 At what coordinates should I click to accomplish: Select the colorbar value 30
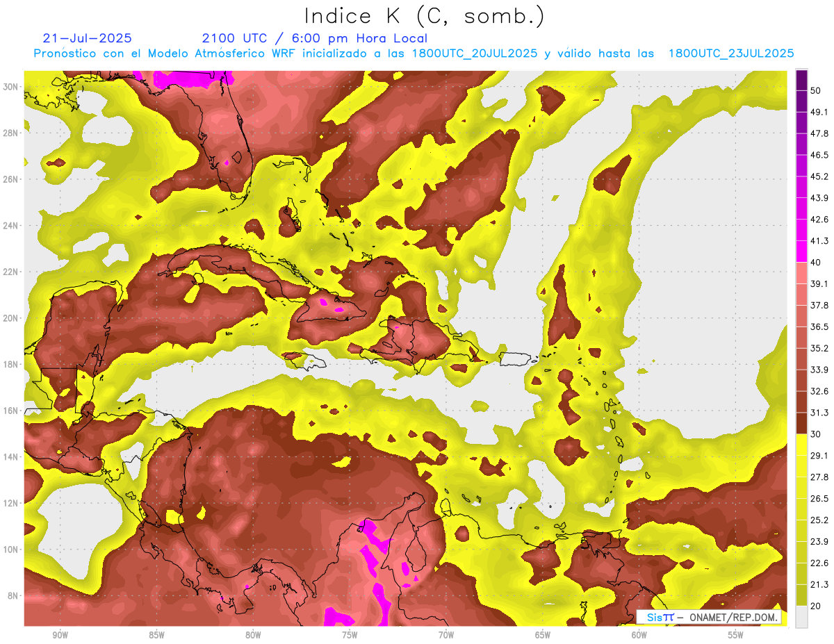pyautogui.click(x=815, y=434)
